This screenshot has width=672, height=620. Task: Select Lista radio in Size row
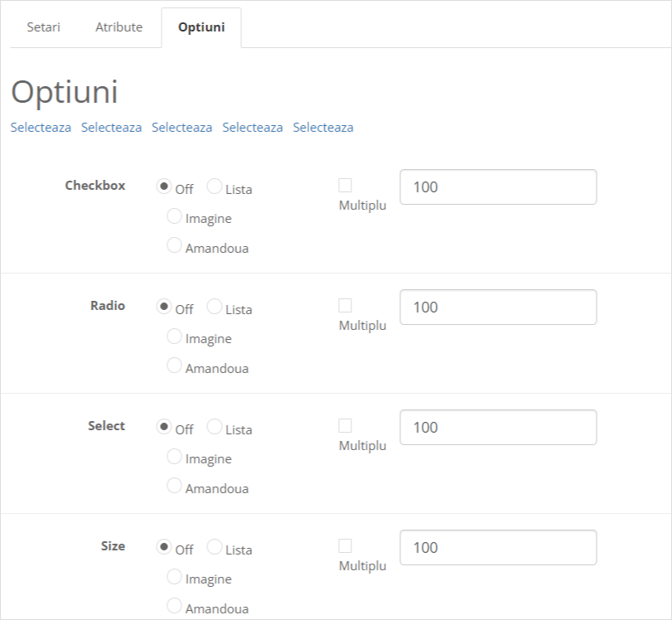tap(214, 547)
